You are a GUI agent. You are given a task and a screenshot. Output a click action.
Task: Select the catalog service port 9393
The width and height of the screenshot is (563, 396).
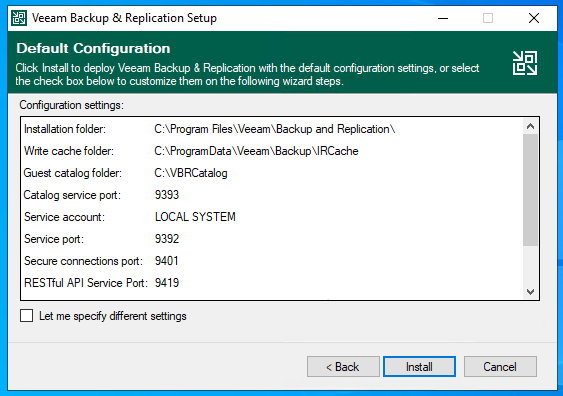(167, 195)
